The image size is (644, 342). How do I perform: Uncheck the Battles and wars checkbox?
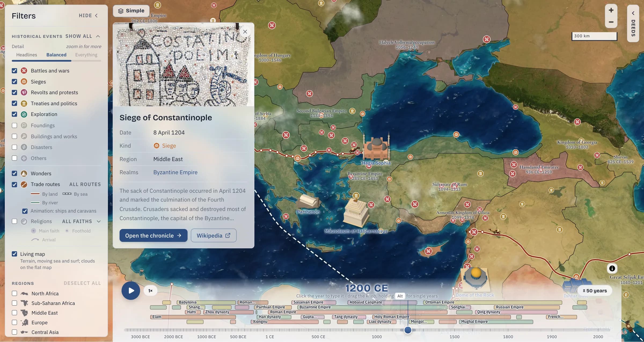14,71
